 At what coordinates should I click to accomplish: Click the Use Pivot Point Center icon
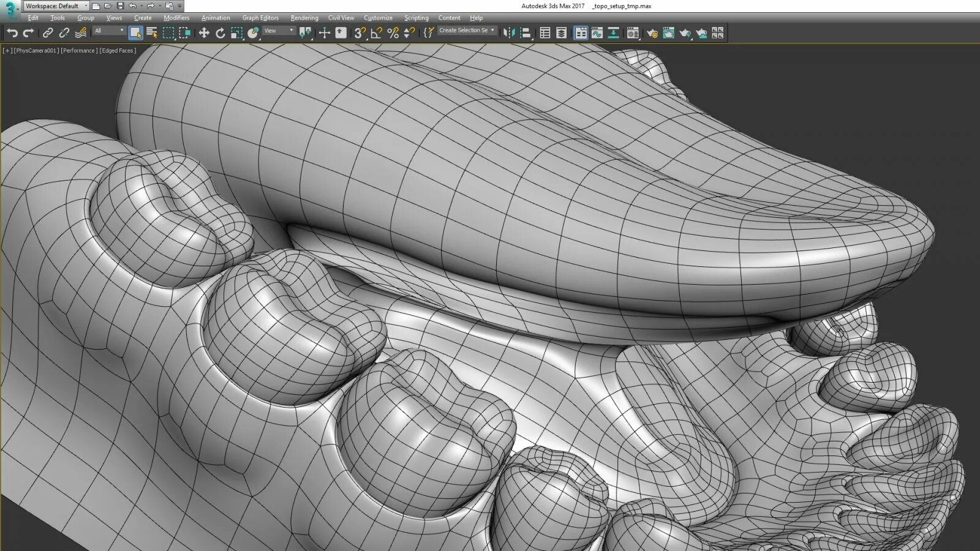click(305, 33)
